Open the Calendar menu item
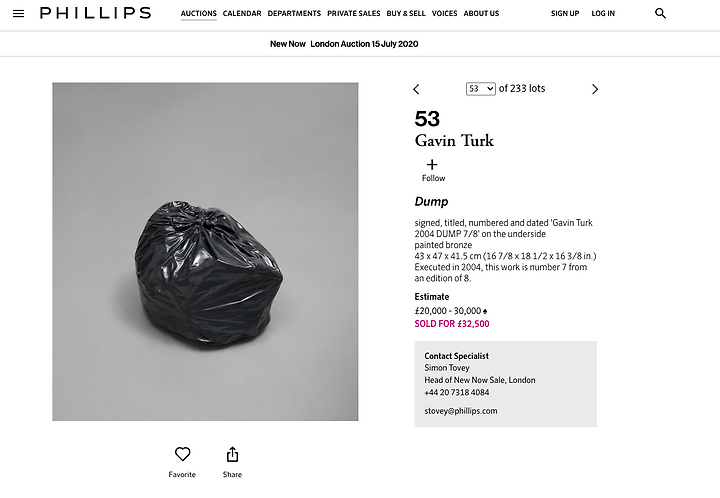Viewport: 720px width, 498px height. 242,14
